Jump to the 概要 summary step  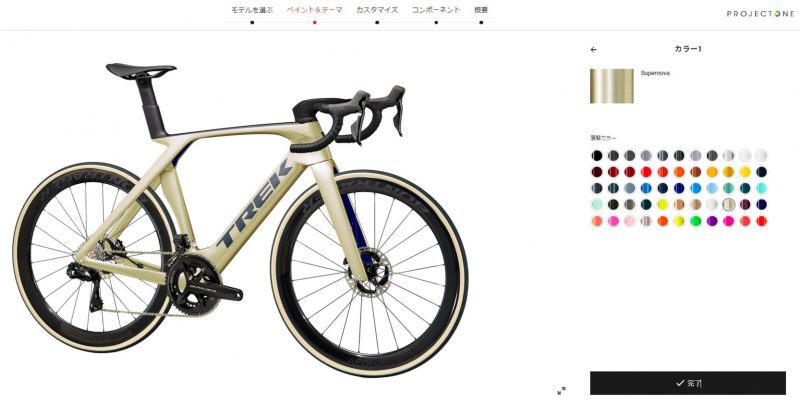click(481, 10)
